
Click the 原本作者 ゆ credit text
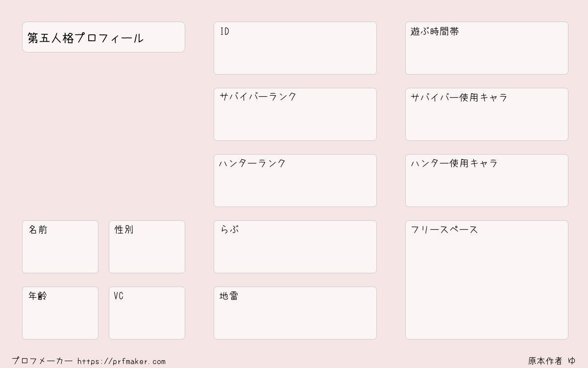(x=552, y=361)
